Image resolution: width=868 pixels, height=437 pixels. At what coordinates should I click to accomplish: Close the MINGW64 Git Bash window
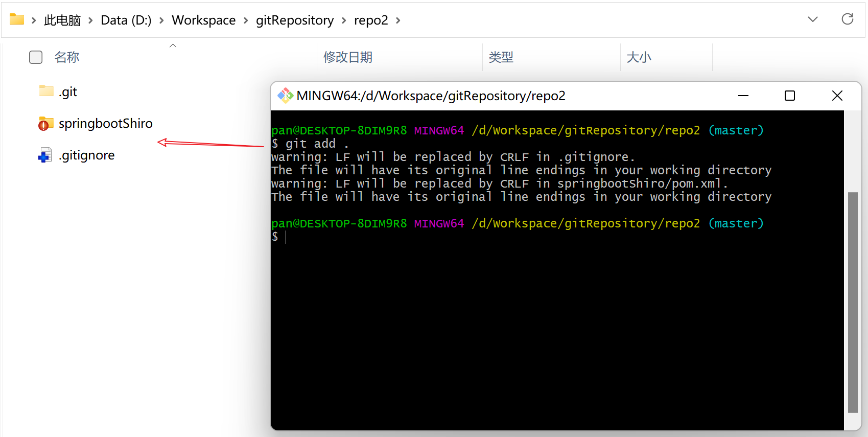click(837, 96)
